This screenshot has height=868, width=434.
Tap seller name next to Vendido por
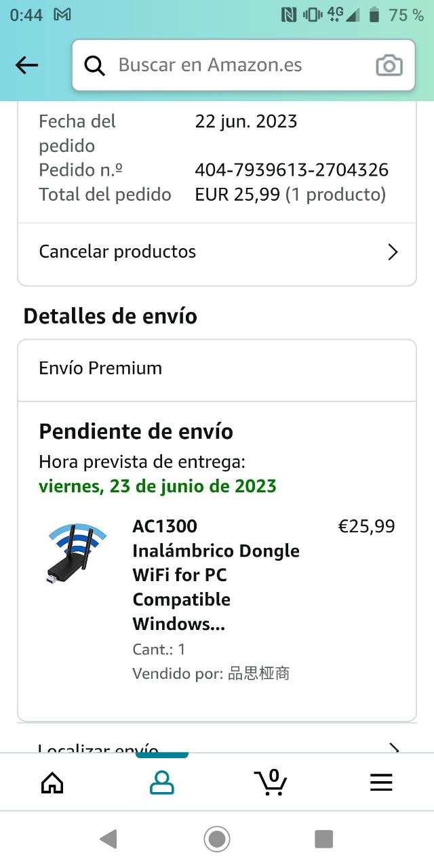tap(258, 673)
